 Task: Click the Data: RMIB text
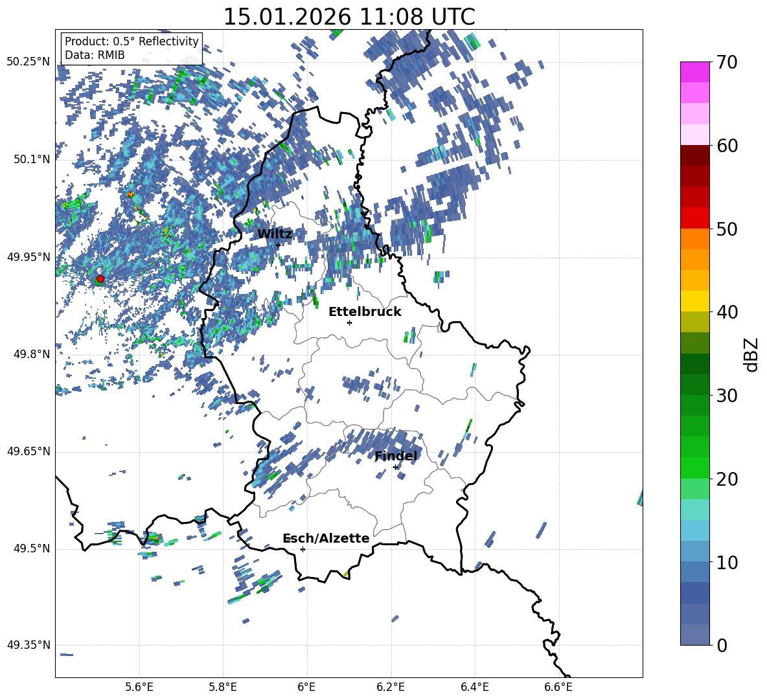[x=95, y=55]
